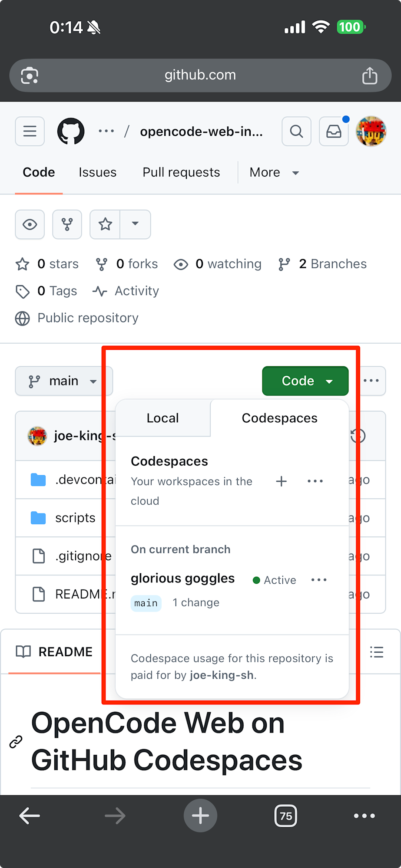Go back with browser back arrow
401x868 pixels.
pyautogui.click(x=30, y=816)
